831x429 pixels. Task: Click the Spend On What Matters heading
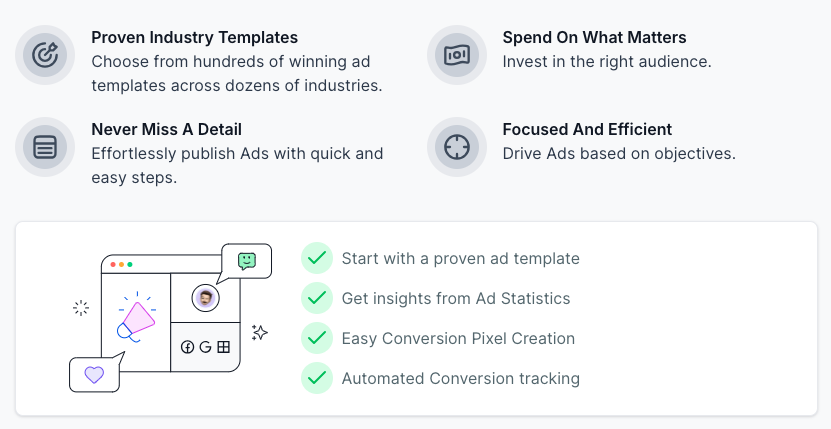click(594, 38)
